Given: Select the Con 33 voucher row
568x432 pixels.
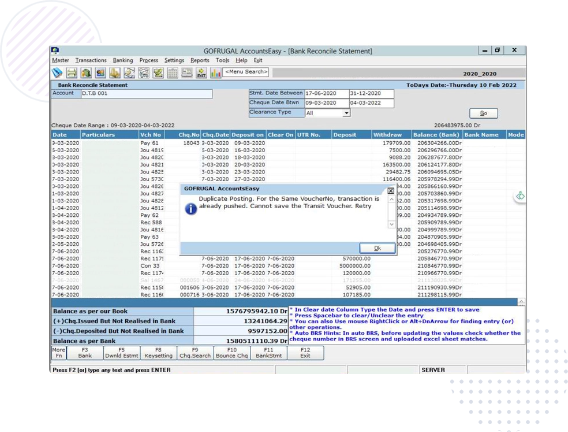Looking at the screenshot, I should [288, 266].
